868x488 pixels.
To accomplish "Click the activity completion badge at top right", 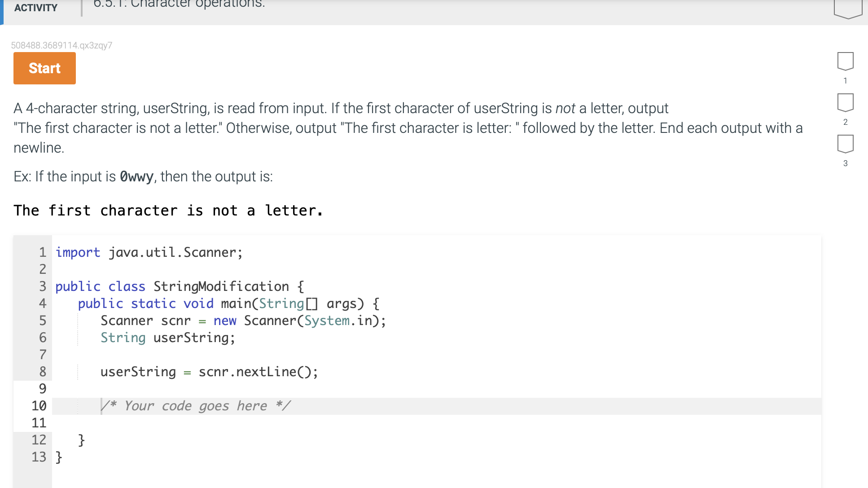I will coord(848,8).
